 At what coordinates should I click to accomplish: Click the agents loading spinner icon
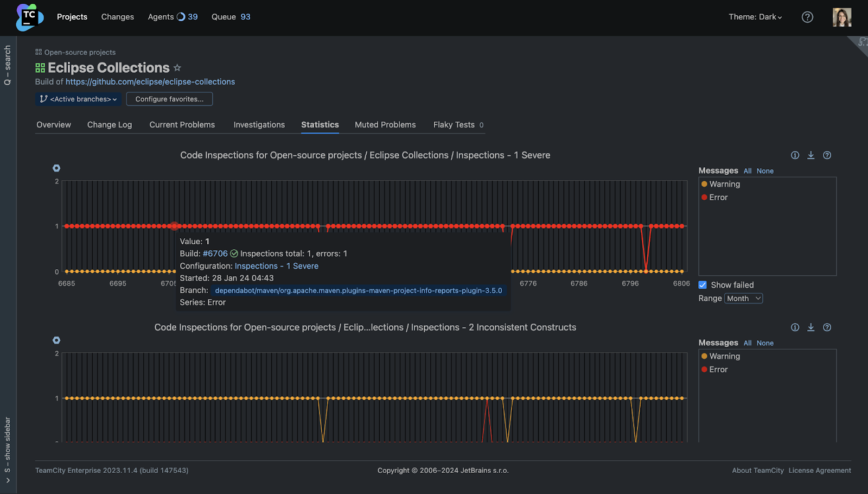[x=181, y=17]
